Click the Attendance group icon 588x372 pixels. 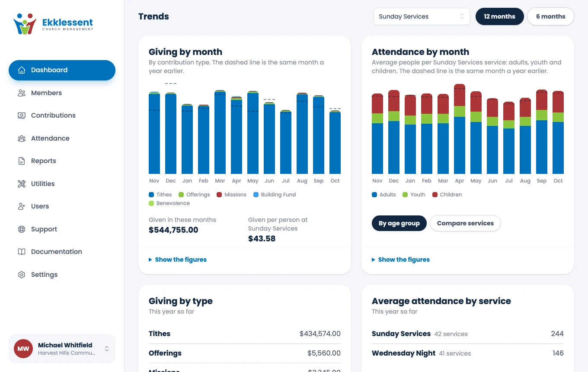click(22, 138)
